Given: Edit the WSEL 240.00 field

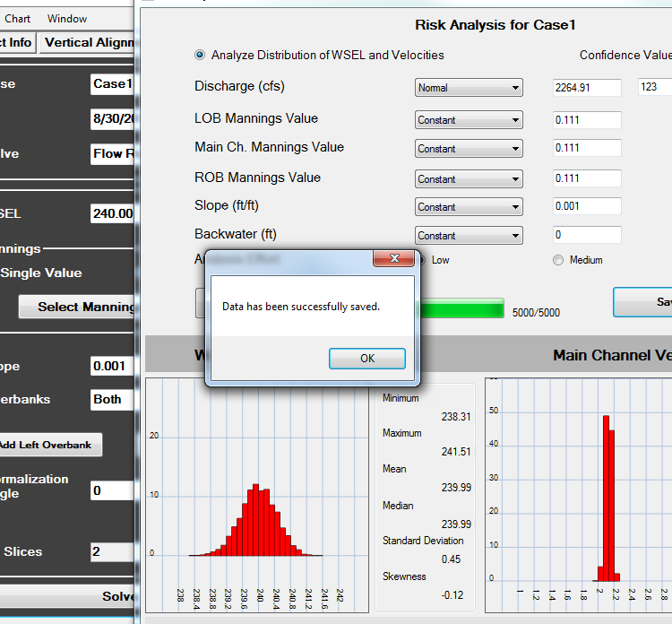Looking at the screenshot, I should [112, 213].
